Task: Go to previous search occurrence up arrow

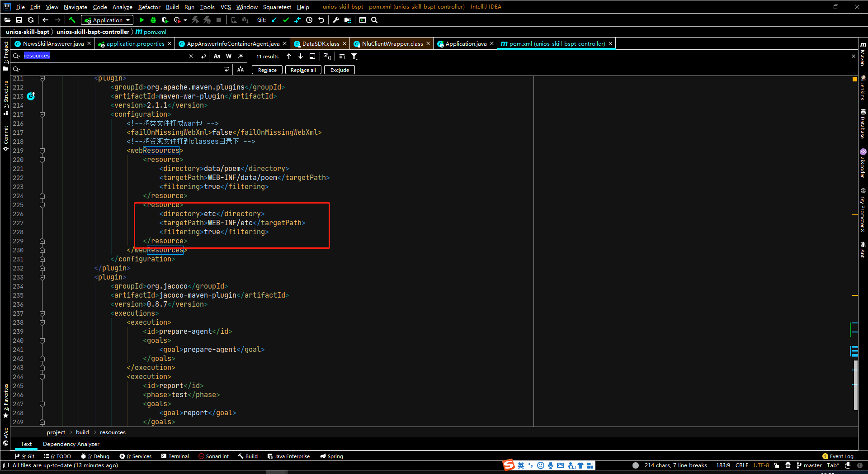Action: (289, 56)
